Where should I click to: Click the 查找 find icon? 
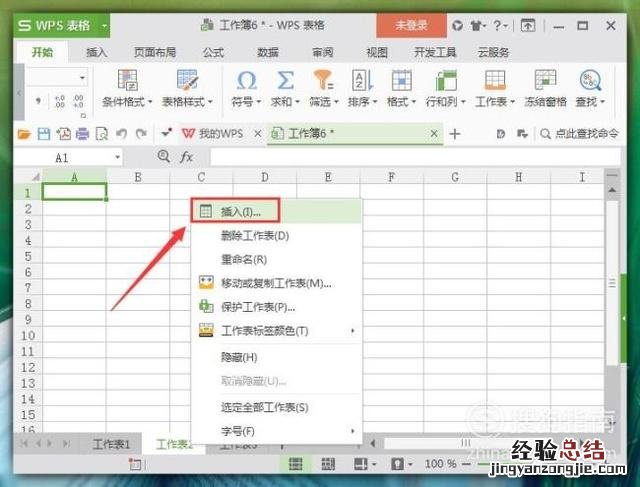pyautogui.click(x=591, y=81)
